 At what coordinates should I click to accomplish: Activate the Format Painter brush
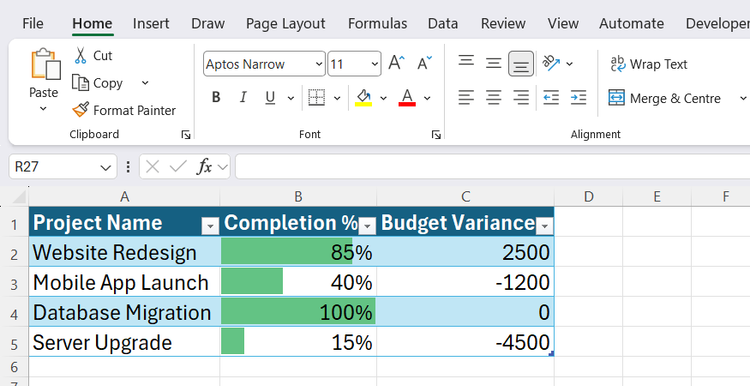point(80,110)
